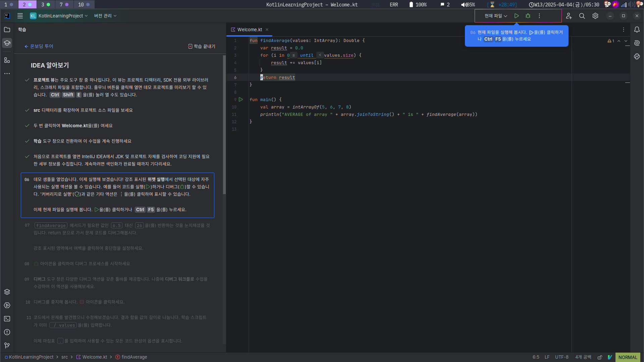Click src breadcrumb

[65, 357]
